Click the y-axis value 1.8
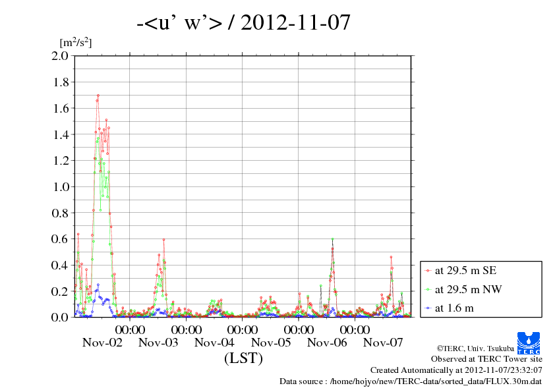The width and height of the screenshot is (555, 392). pos(60,82)
